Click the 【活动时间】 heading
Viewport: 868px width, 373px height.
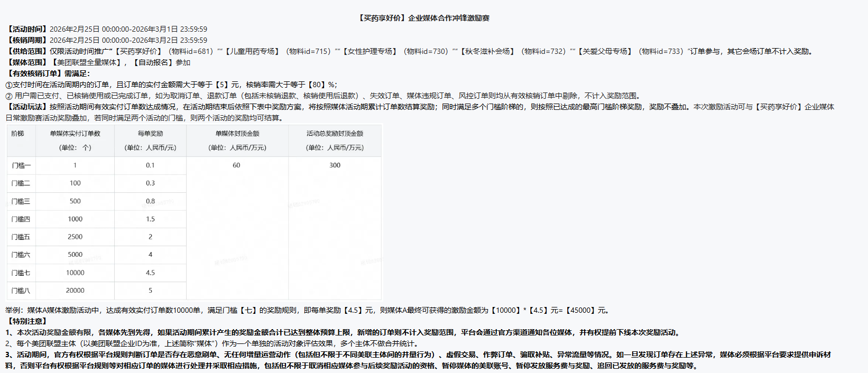[27, 29]
